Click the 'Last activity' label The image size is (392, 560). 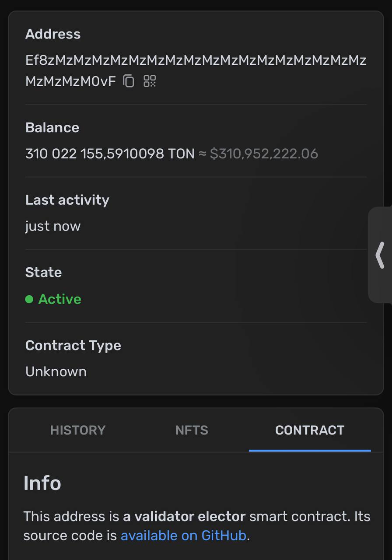coord(67,200)
